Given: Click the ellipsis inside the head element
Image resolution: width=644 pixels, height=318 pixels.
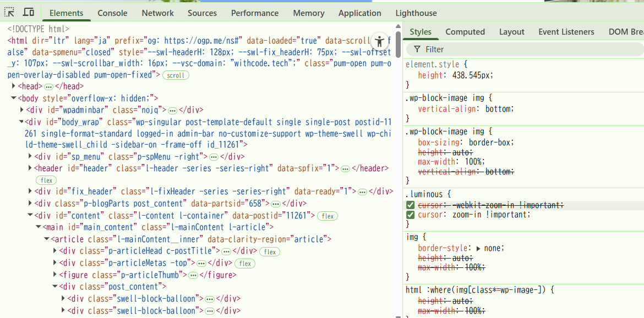Looking at the screenshot, I should coord(48,86).
